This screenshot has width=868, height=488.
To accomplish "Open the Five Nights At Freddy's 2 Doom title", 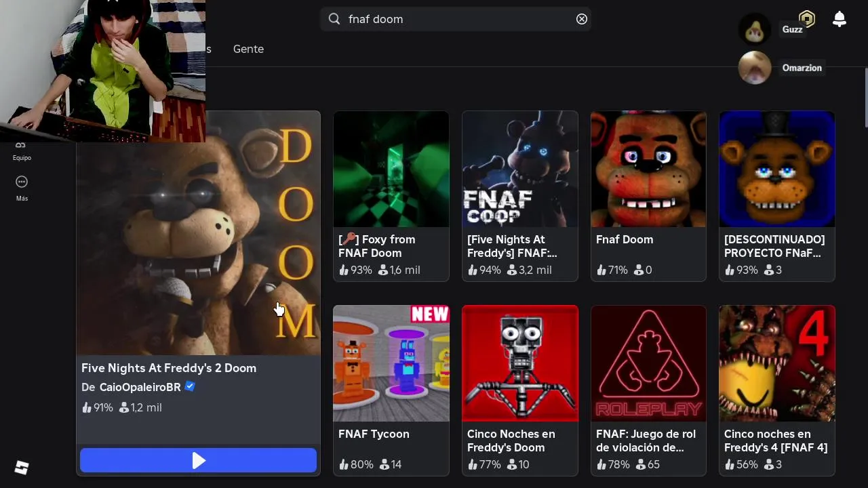I will (169, 368).
